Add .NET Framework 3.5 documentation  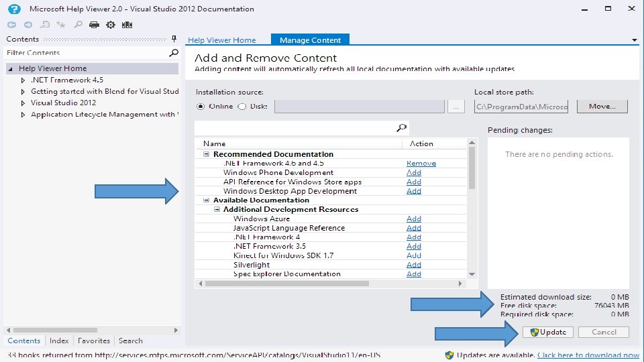(x=414, y=246)
